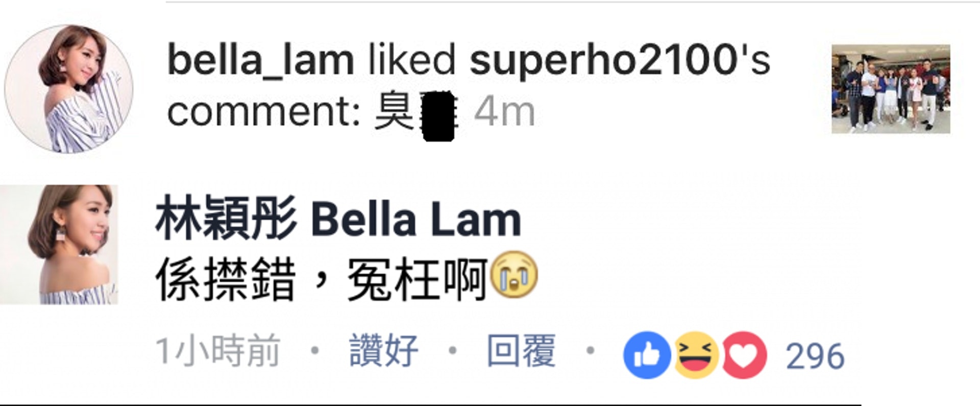Click the 臭 character in liked comment

pos(394,111)
